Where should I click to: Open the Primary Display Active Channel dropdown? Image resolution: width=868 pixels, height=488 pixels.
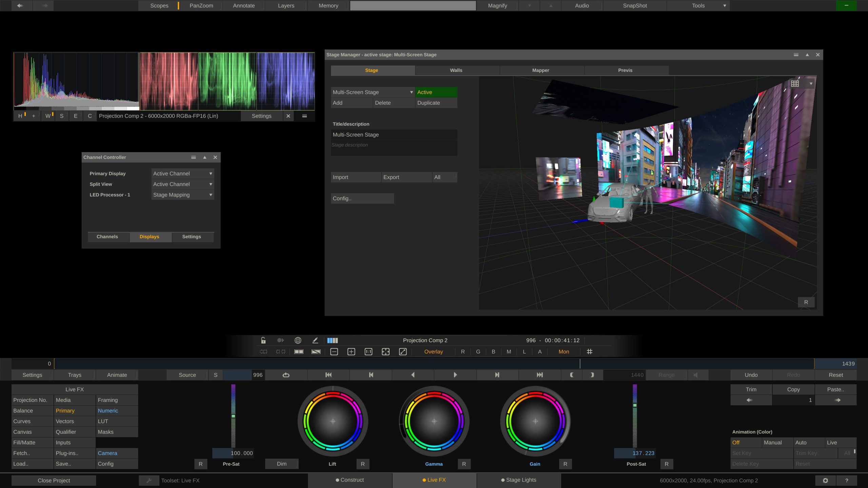click(182, 174)
